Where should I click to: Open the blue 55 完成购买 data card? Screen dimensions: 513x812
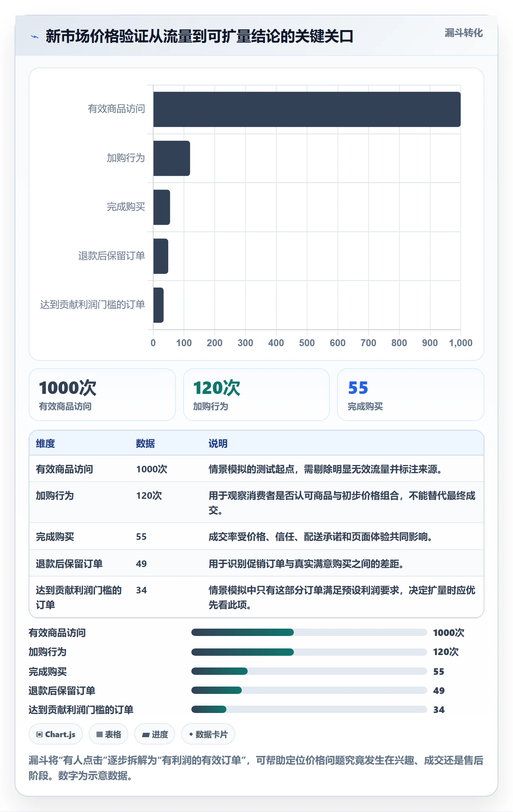click(x=410, y=395)
